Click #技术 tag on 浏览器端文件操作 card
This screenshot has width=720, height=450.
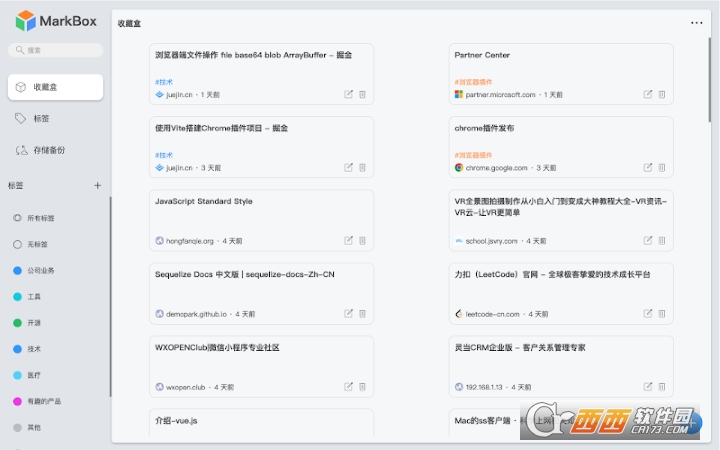tap(164, 82)
